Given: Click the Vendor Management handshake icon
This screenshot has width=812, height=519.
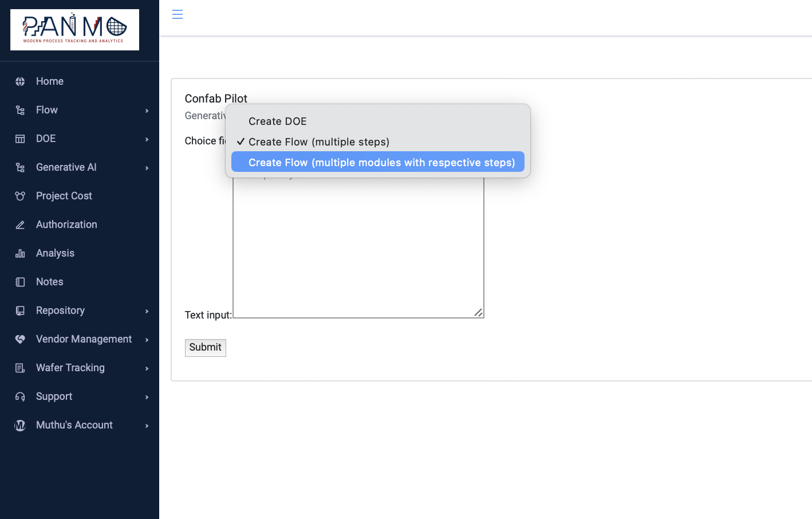Looking at the screenshot, I should pyautogui.click(x=20, y=339).
